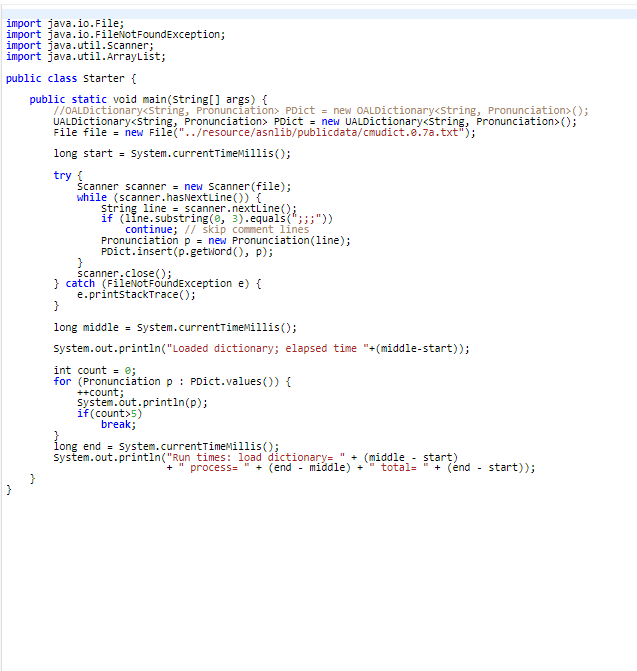Viewport: 637px width, 671px height.
Task: Click the '++count;' line
Action: [101, 392]
